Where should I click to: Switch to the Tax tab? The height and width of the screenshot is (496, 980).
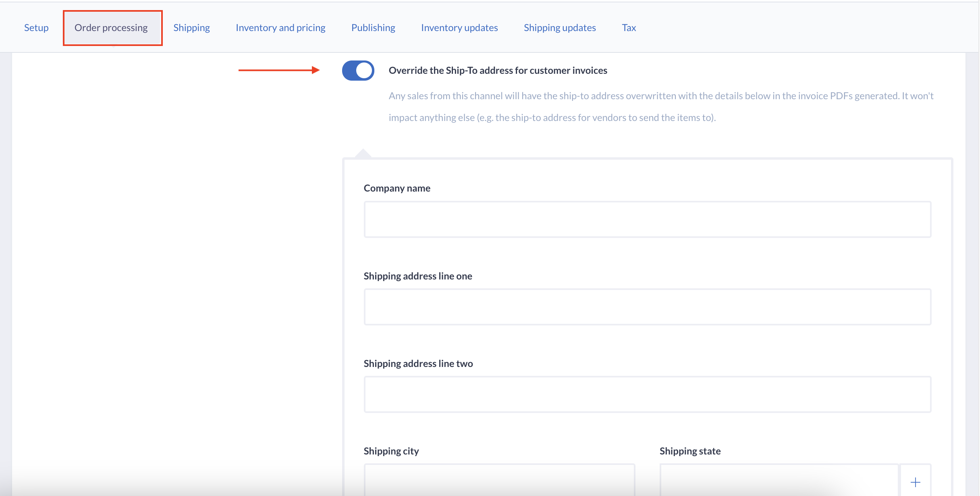(629, 27)
